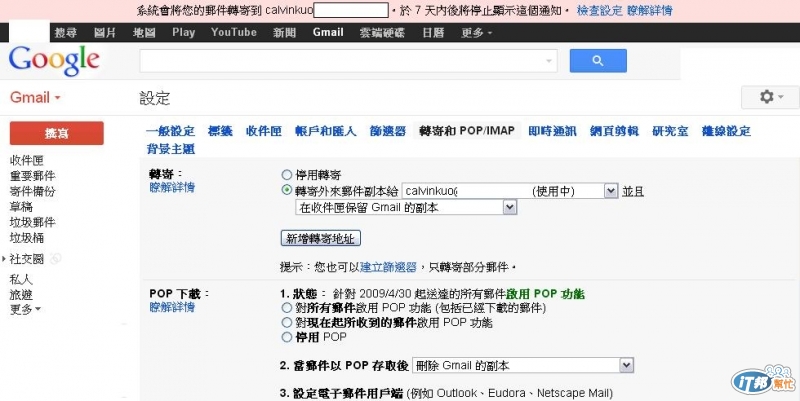Open the 垃圾郵件 folder in sidebar
The image size is (800, 401).
pos(32,222)
